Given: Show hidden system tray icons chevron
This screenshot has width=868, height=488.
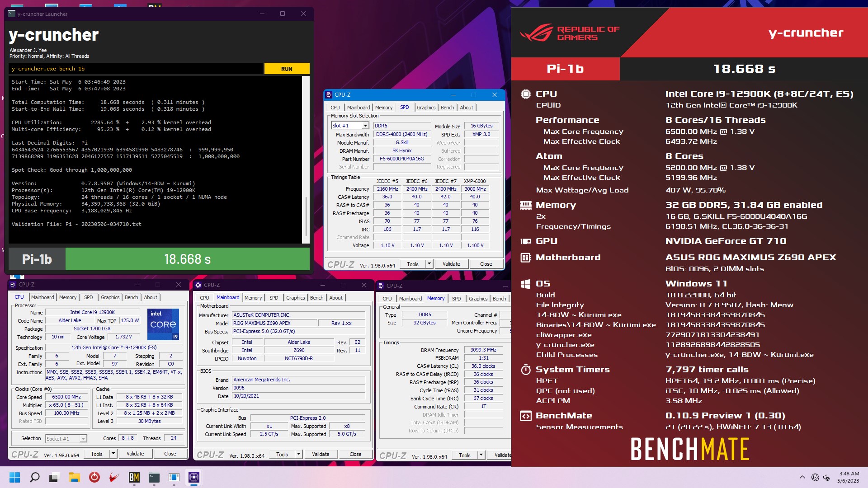Looking at the screenshot, I should 802,477.
